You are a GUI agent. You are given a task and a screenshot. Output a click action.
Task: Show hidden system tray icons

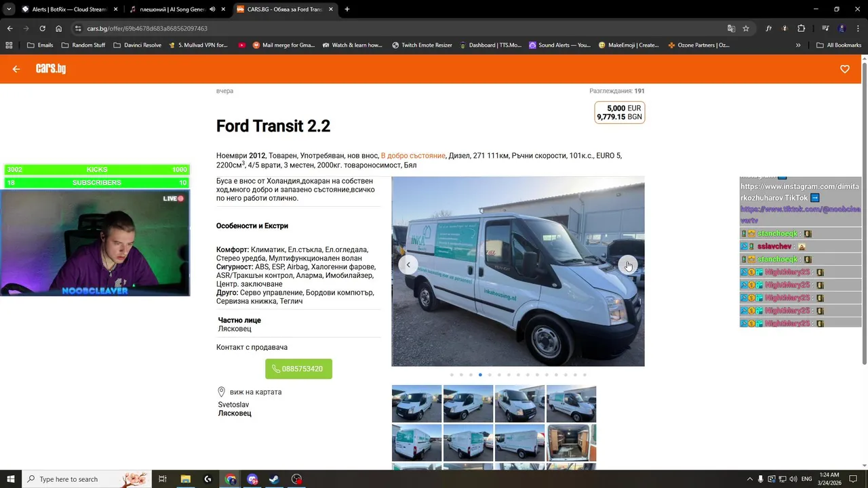click(x=749, y=479)
